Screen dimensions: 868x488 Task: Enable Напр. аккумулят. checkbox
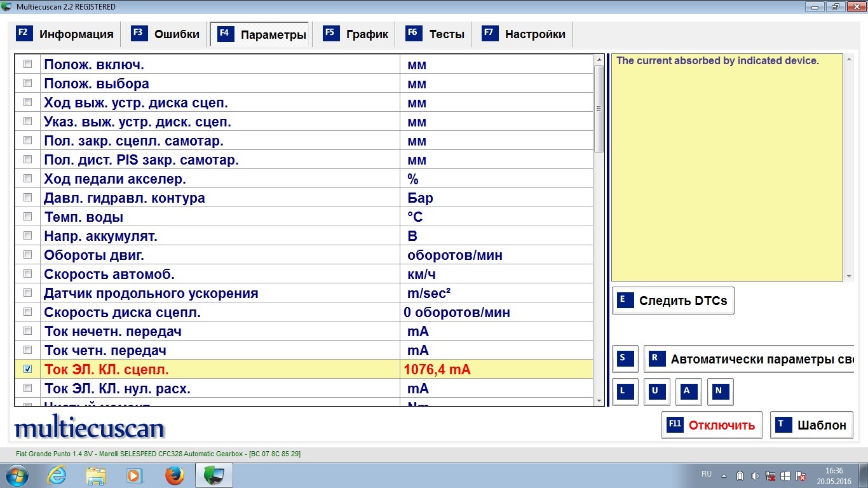pos(27,236)
